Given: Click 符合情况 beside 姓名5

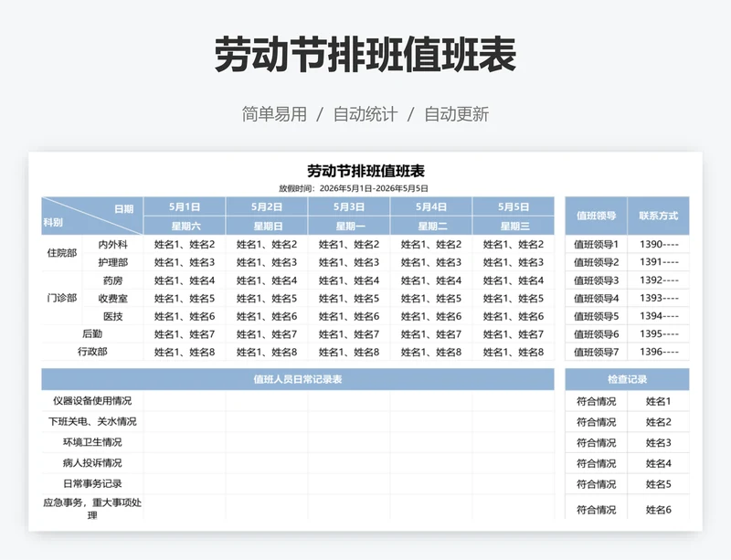Looking at the screenshot, I should [597, 484].
